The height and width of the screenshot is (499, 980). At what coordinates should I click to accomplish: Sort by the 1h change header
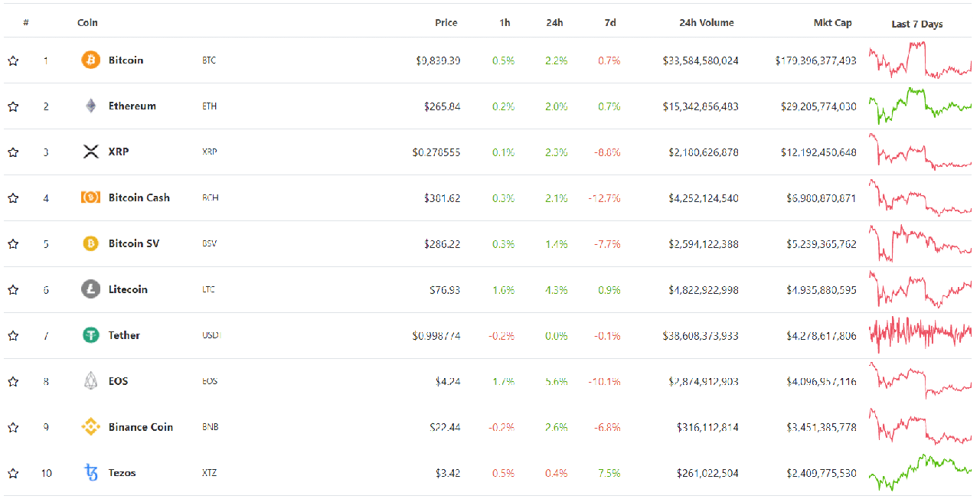505,23
